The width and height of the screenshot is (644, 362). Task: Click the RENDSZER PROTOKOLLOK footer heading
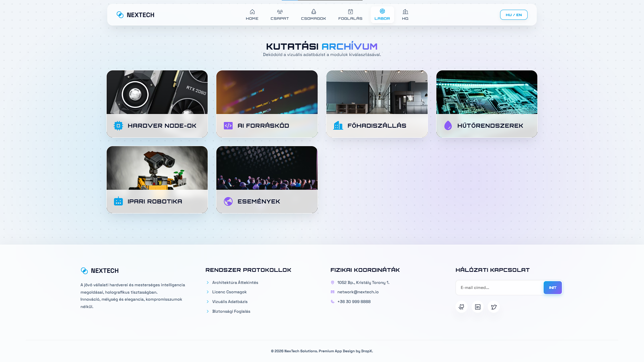[x=248, y=270]
